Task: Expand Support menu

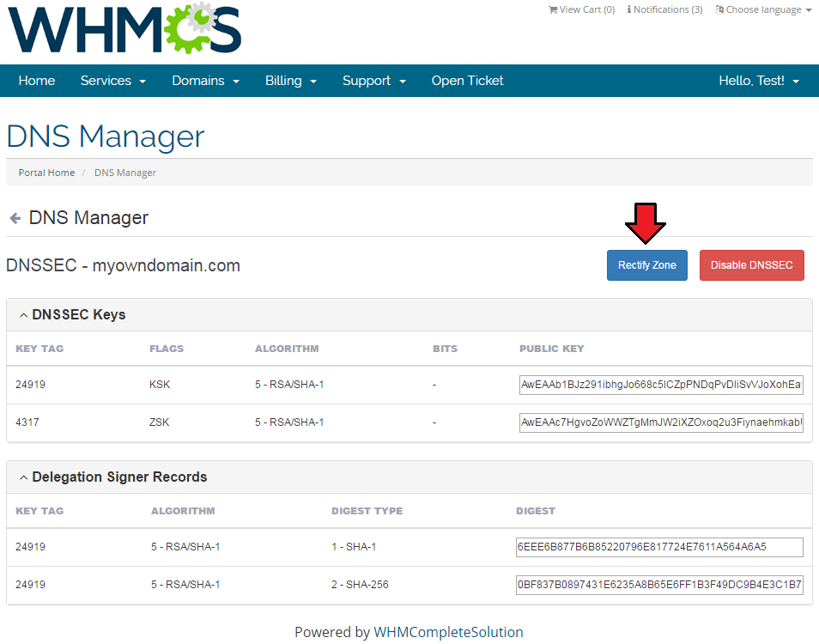Action: pyautogui.click(x=374, y=81)
